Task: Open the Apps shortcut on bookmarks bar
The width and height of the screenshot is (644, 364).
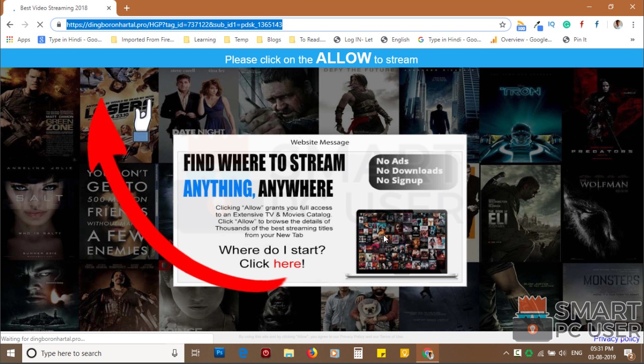Action: pos(19,39)
